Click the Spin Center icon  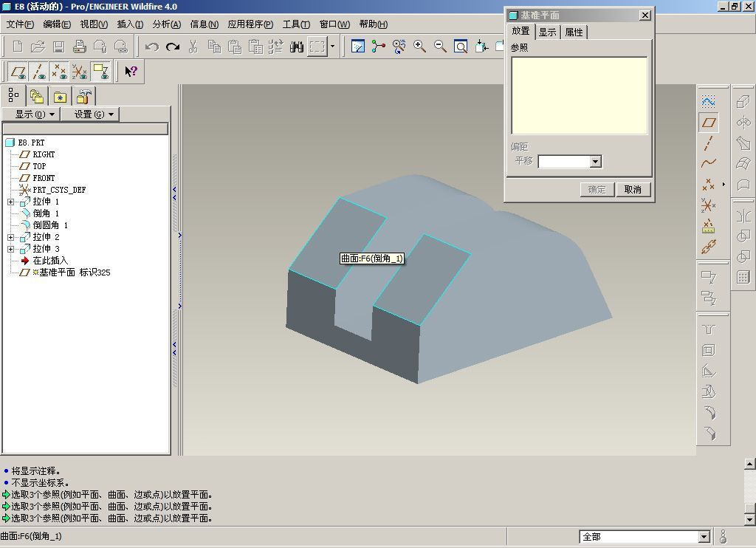[379, 47]
